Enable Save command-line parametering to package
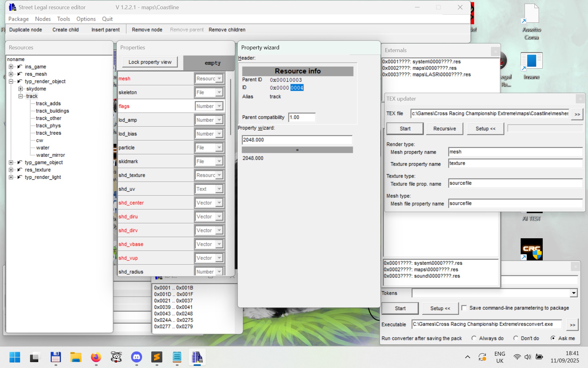588x368 pixels. click(x=464, y=308)
